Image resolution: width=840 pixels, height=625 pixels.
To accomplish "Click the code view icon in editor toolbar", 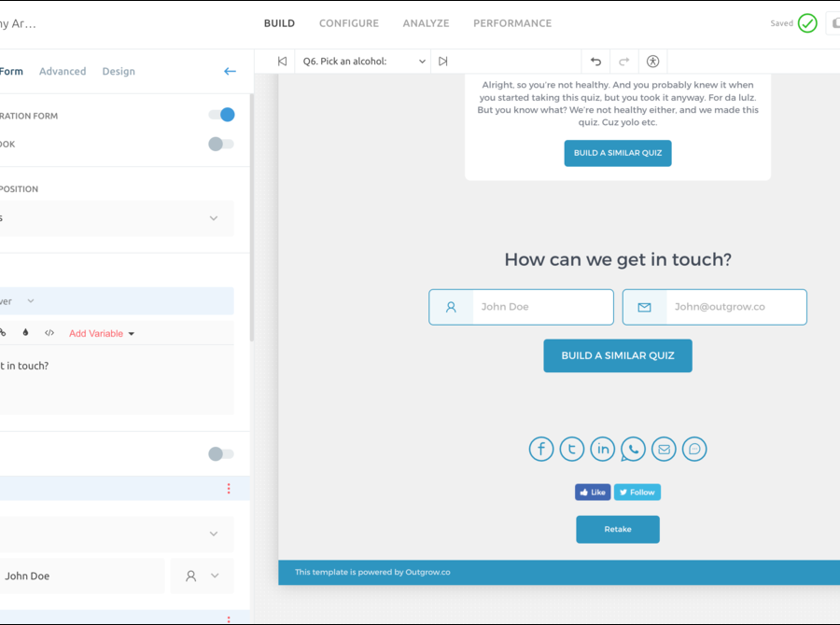I will click(49, 333).
